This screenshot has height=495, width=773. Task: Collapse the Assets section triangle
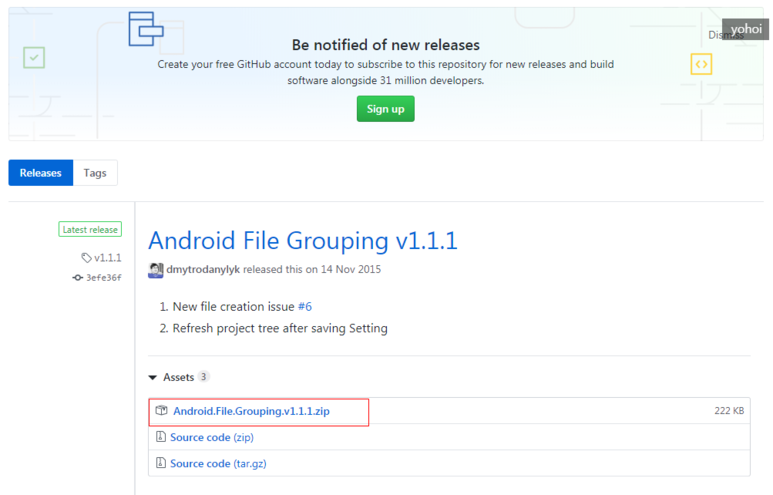[153, 378]
